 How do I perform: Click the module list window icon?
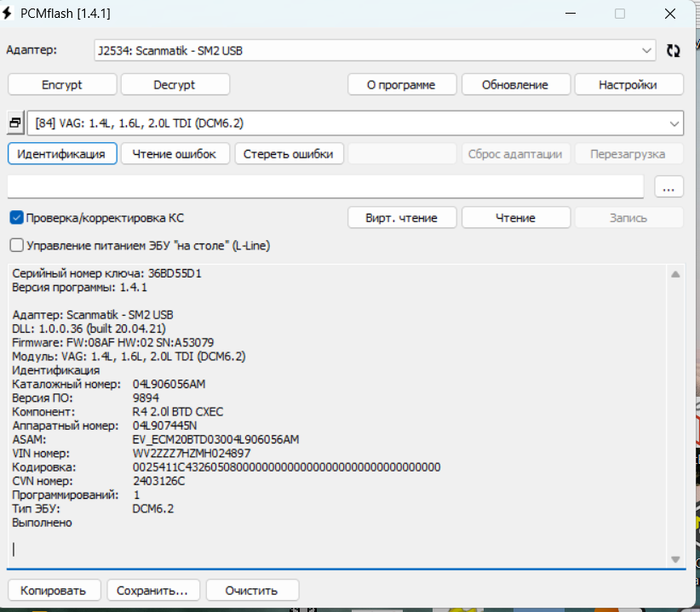point(15,123)
